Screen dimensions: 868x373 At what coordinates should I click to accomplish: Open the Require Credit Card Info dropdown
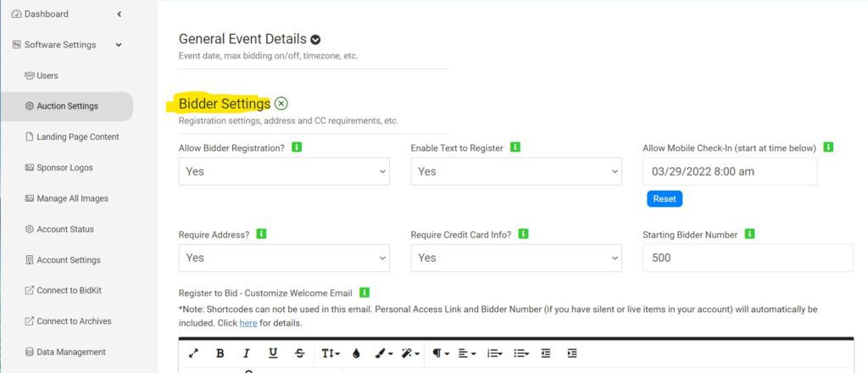(515, 258)
